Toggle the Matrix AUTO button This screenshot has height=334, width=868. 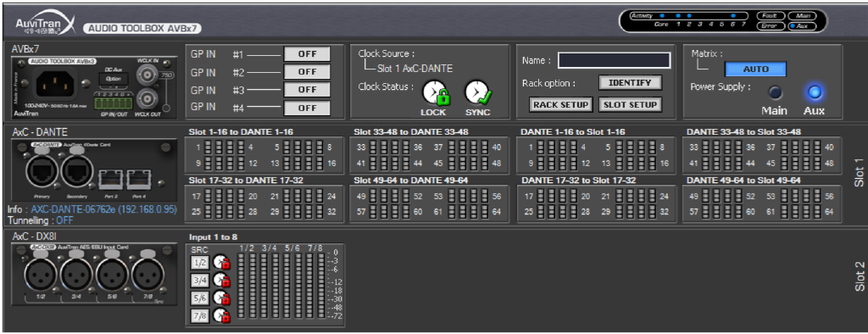[x=755, y=70]
